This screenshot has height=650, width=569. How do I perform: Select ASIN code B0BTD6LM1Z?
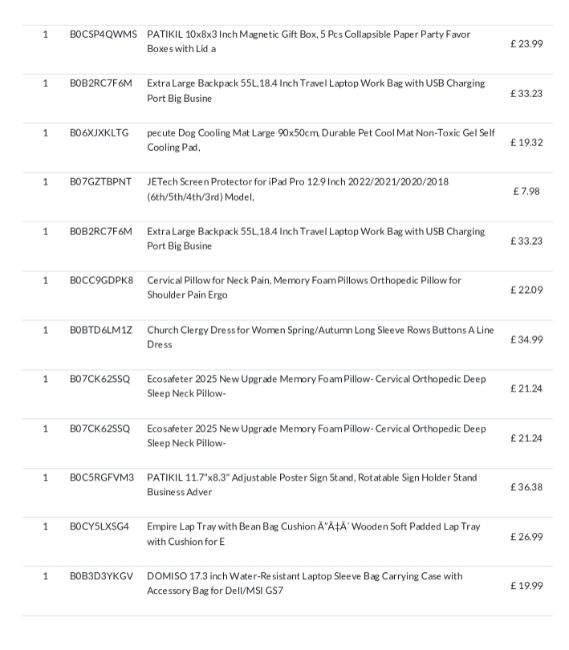tap(101, 330)
